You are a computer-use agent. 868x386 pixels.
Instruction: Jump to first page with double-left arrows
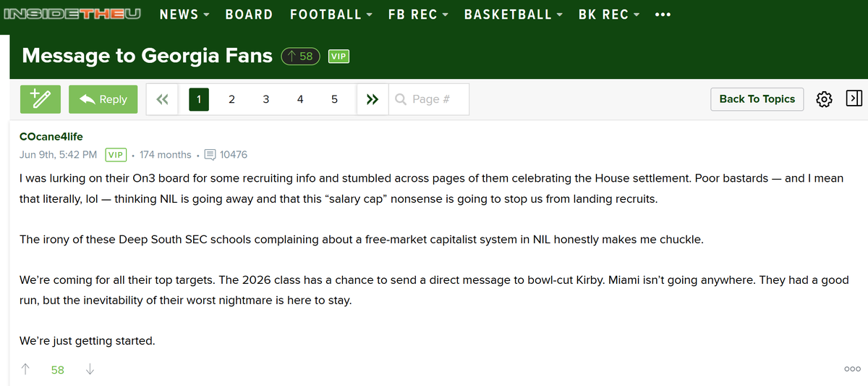tap(162, 99)
